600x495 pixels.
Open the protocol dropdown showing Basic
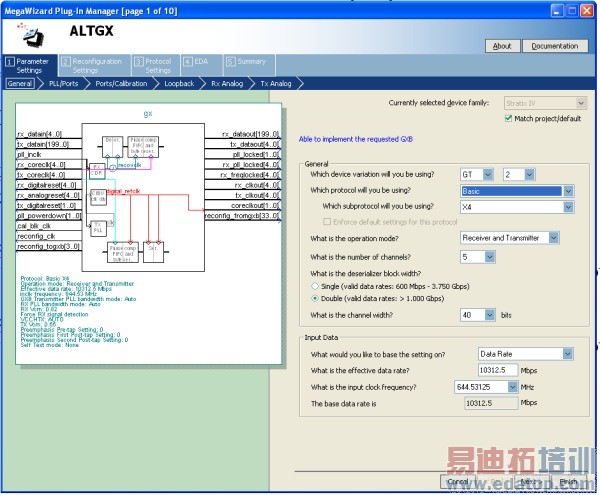click(x=517, y=191)
